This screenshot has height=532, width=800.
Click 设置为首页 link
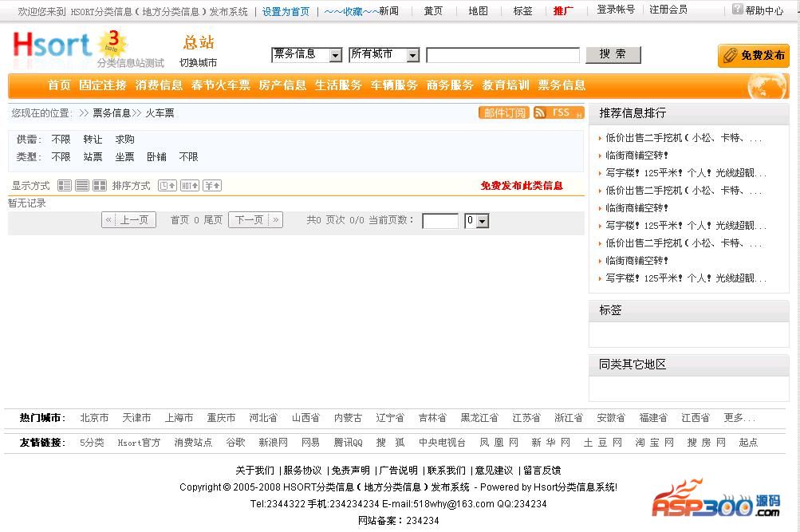286,11
